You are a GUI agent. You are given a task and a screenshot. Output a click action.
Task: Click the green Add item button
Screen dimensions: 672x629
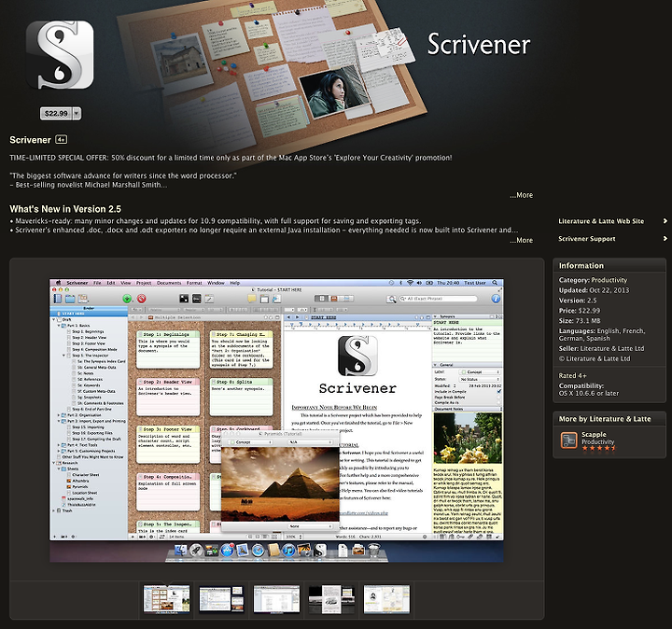point(127,299)
